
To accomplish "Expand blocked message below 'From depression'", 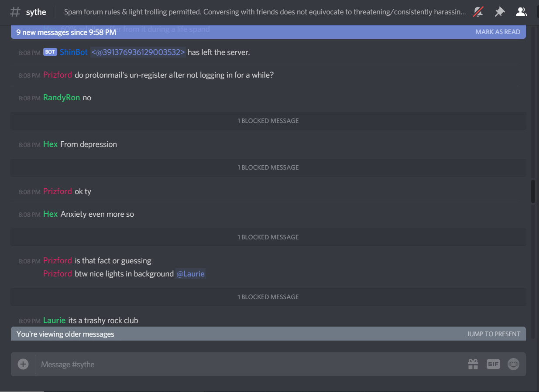I will point(268,167).
